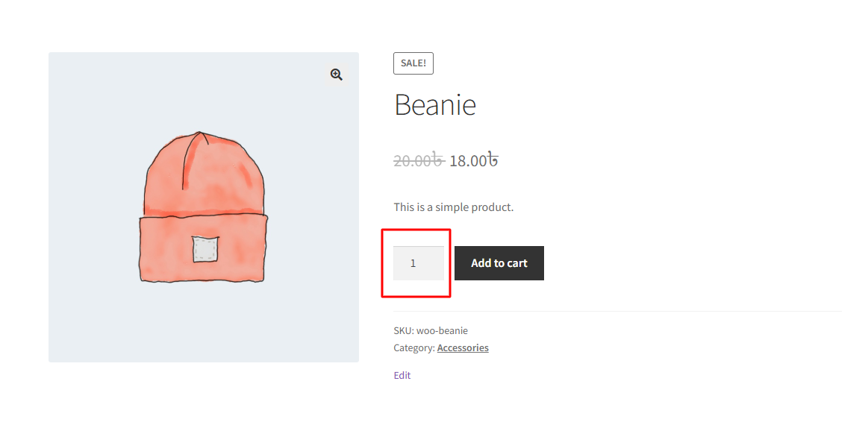The height and width of the screenshot is (425, 868).
Task: Open the Accessories category link
Action: pyautogui.click(x=463, y=348)
